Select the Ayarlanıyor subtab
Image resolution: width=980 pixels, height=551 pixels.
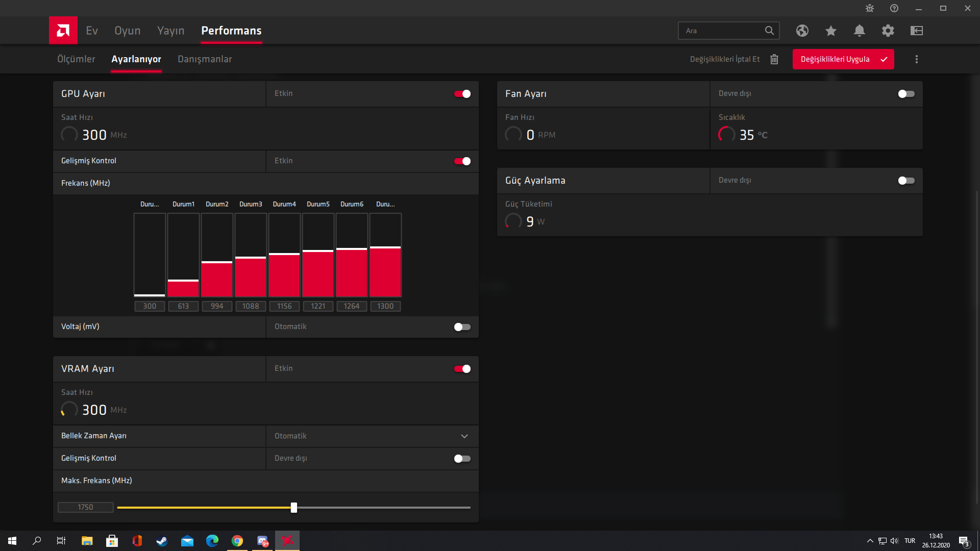tap(136, 59)
